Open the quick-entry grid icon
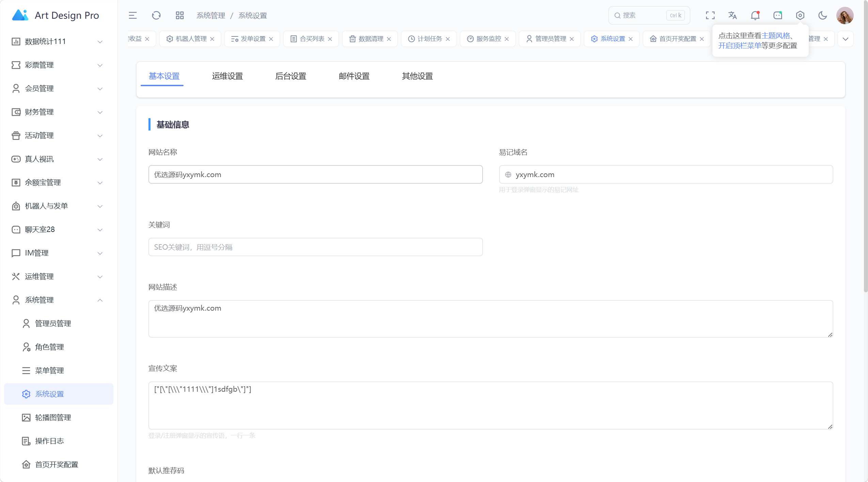Screen dimensions: 868x482 click(x=180, y=15)
